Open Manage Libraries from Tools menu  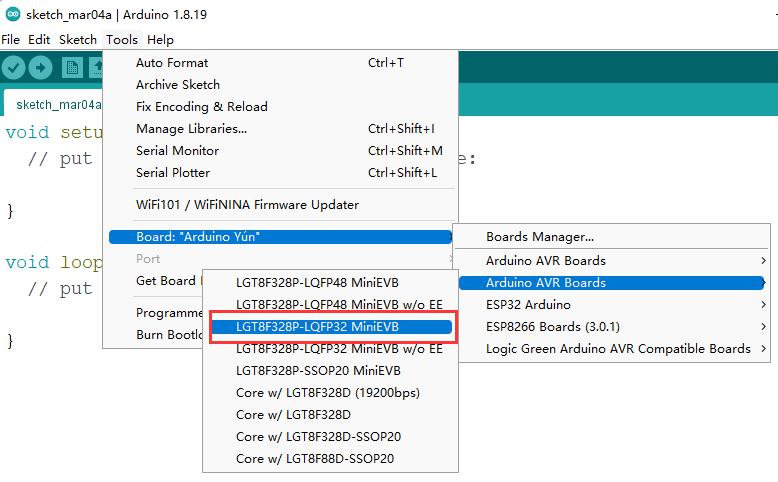point(191,128)
